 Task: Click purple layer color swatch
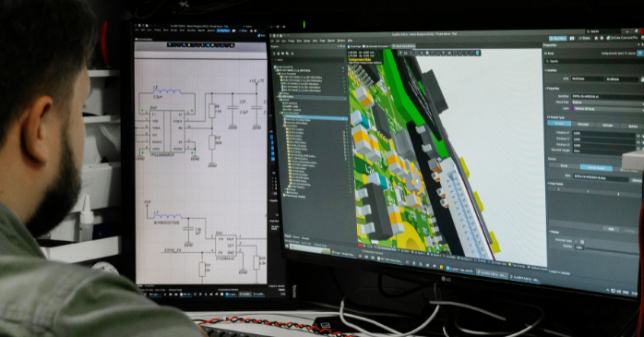click(573, 109)
